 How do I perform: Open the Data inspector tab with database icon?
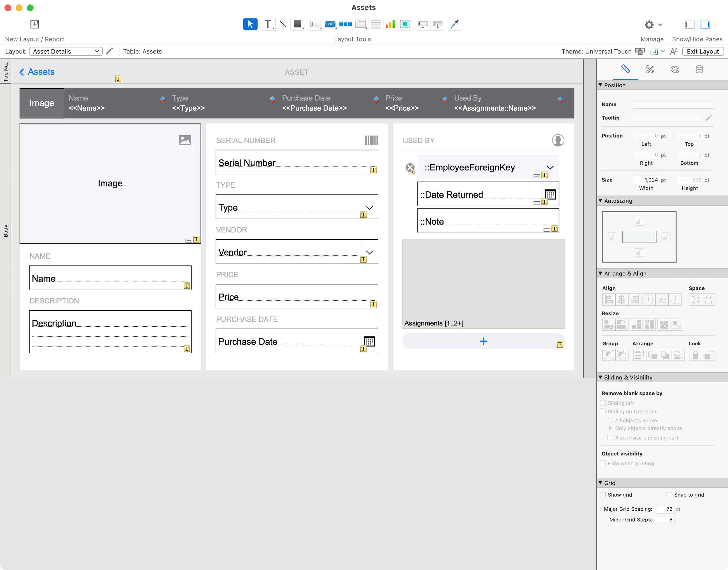[x=699, y=69]
